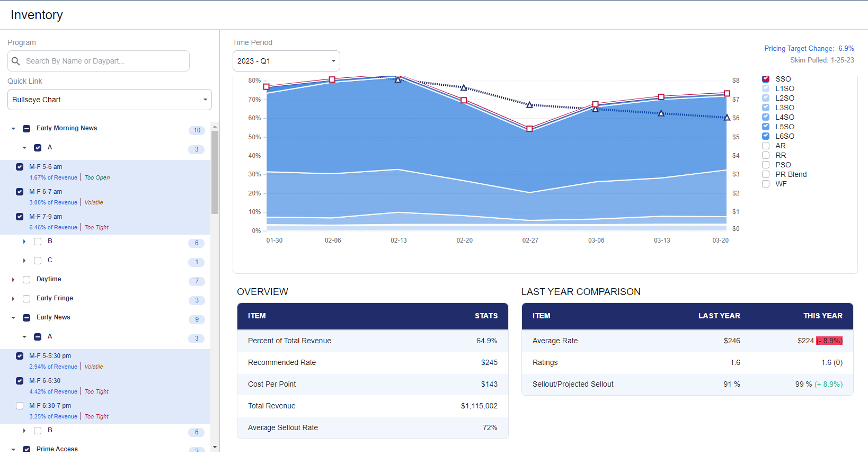Click the SSO square marker at 03-13
The height and width of the screenshot is (455, 868).
[661, 97]
